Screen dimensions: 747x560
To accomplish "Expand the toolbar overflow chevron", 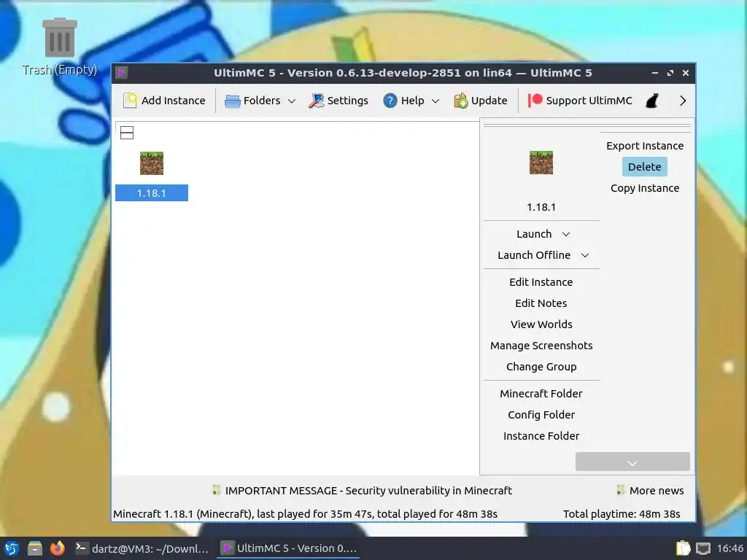I will [683, 101].
